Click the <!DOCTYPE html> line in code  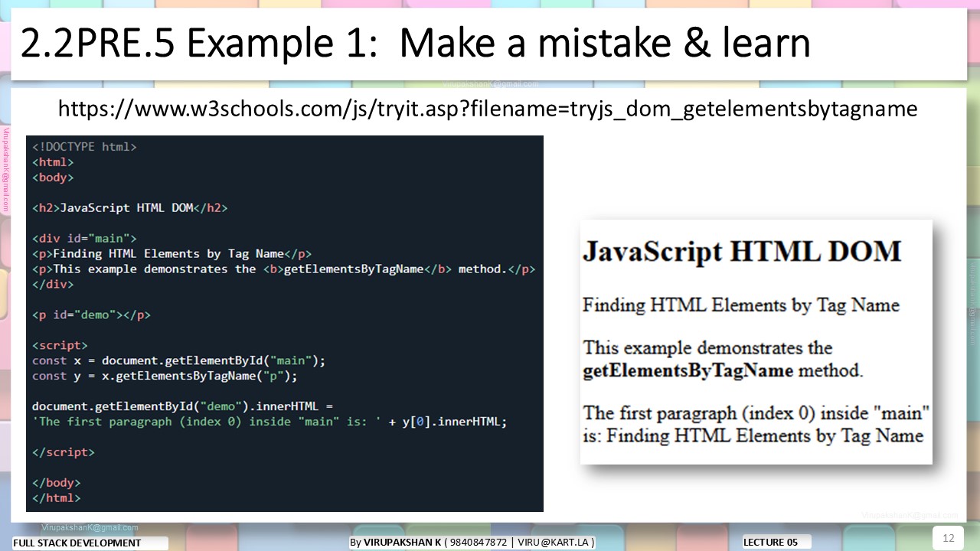tap(84, 147)
